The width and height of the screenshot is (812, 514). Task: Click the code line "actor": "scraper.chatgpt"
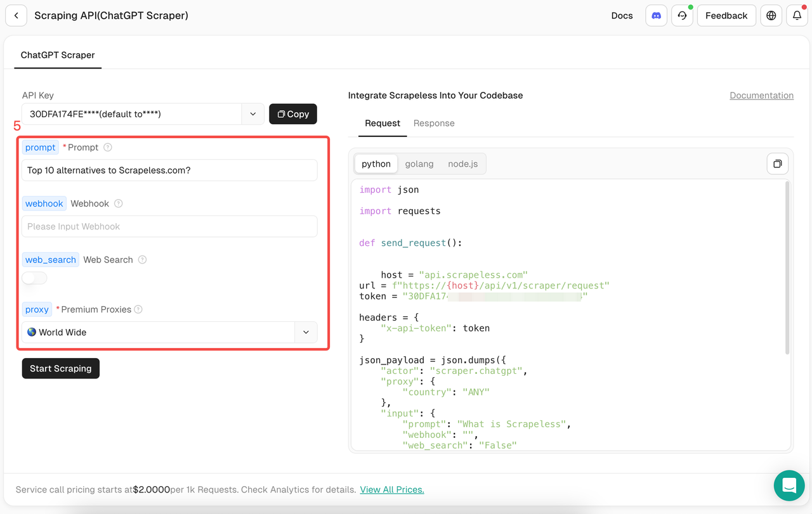pyautogui.click(x=454, y=371)
